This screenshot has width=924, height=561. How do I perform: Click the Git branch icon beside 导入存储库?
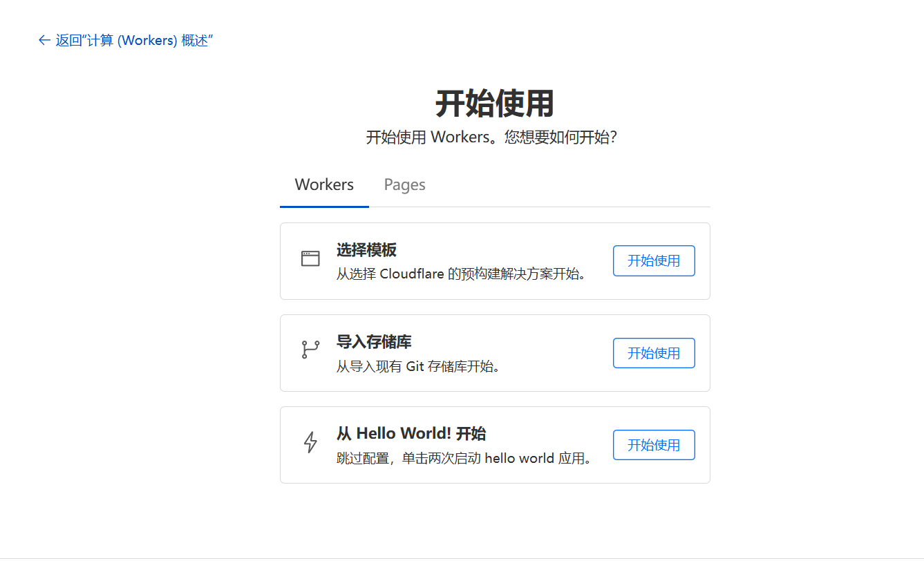310,350
